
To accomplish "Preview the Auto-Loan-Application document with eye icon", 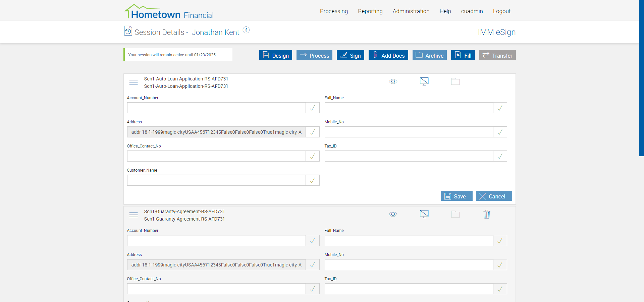I will click(393, 81).
